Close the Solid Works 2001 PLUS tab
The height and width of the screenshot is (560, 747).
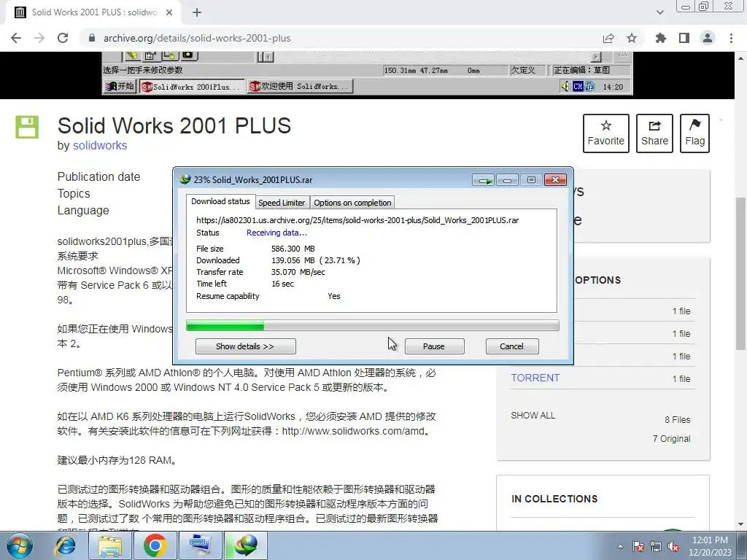click(169, 12)
